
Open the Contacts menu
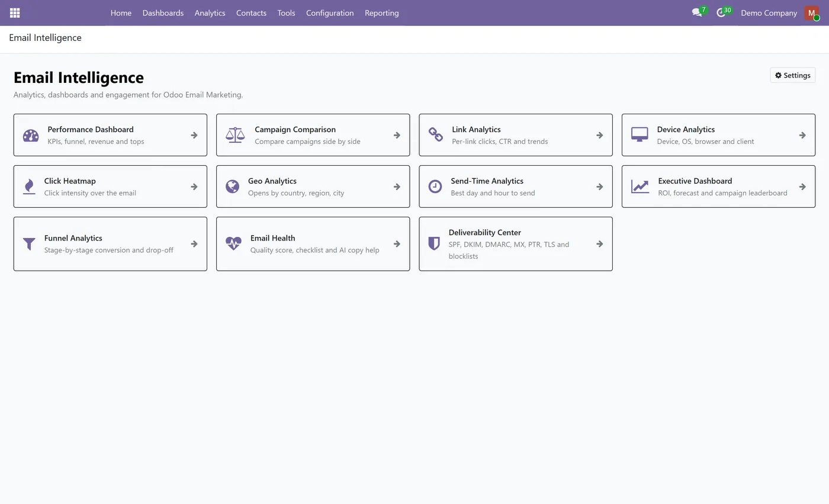(x=251, y=12)
